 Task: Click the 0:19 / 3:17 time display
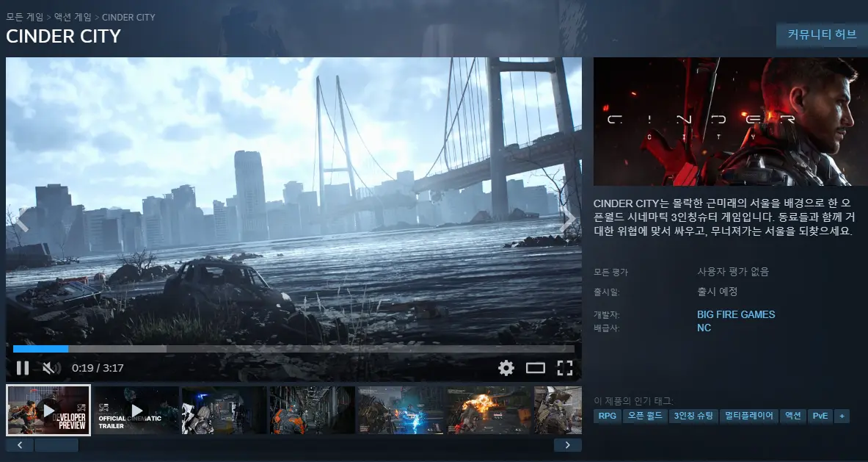tap(98, 368)
